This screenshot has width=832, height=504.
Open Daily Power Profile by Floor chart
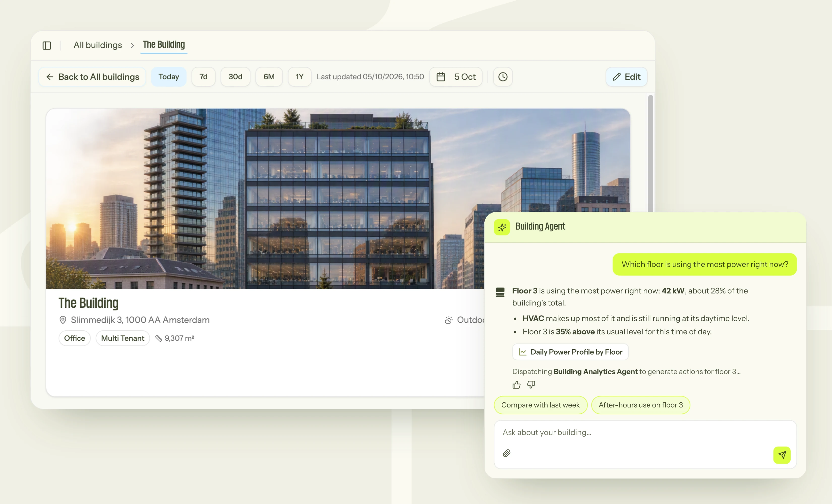pos(570,352)
